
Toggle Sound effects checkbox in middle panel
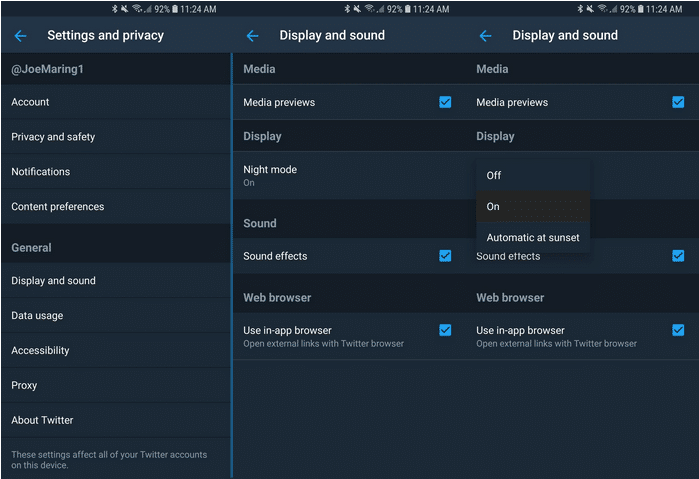click(445, 256)
